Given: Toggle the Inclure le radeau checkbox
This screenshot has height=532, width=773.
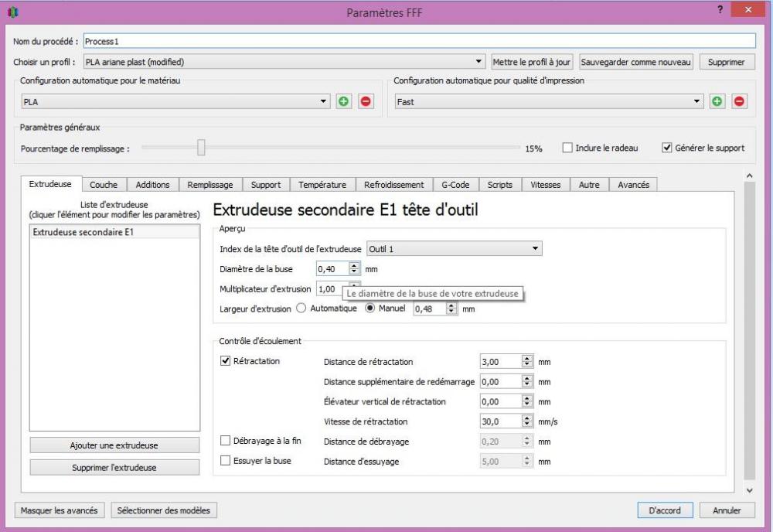Looking at the screenshot, I should click(567, 148).
